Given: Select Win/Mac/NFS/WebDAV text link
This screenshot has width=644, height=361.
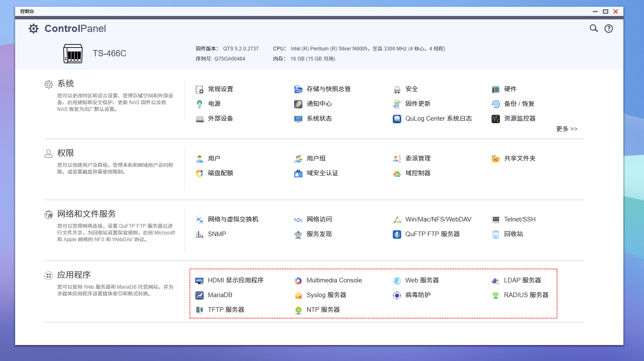Looking at the screenshot, I should [438, 219].
